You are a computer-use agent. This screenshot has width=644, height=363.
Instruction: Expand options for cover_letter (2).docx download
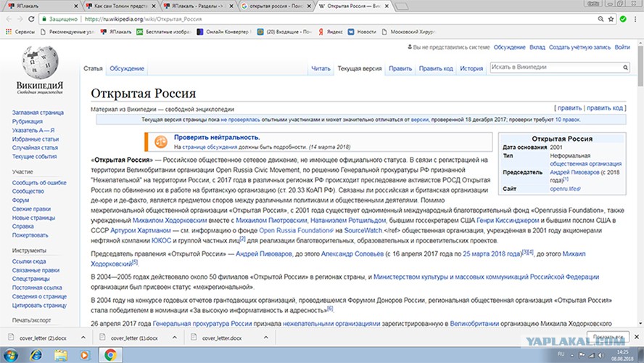tap(83, 338)
